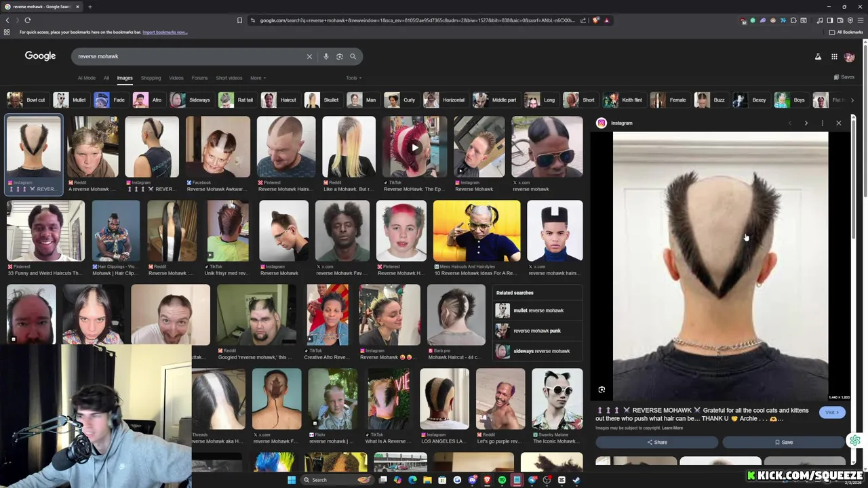
Task: Switch to the Shopping tab
Action: point(151,78)
